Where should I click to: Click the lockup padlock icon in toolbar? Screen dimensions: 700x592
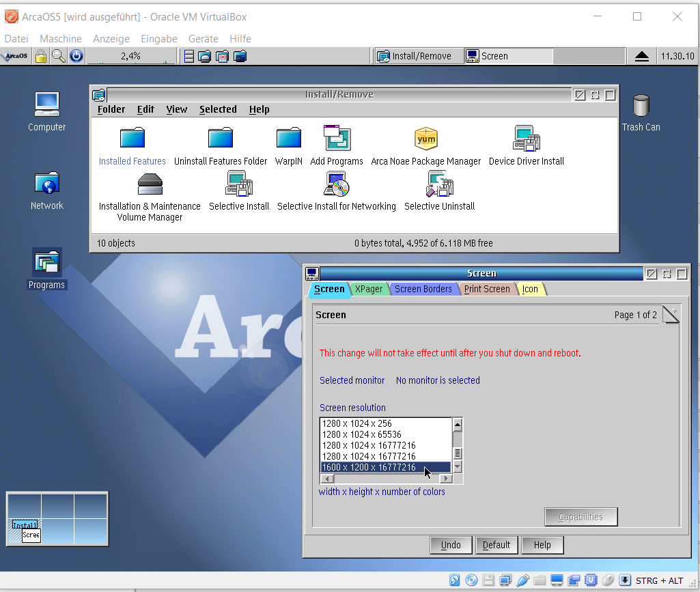(x=40, y=56)
